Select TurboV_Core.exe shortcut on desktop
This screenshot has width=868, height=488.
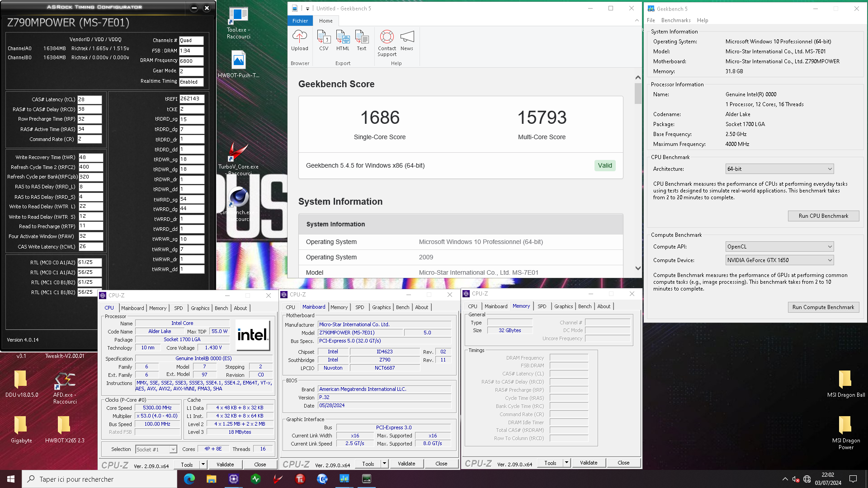click(238, 158)
